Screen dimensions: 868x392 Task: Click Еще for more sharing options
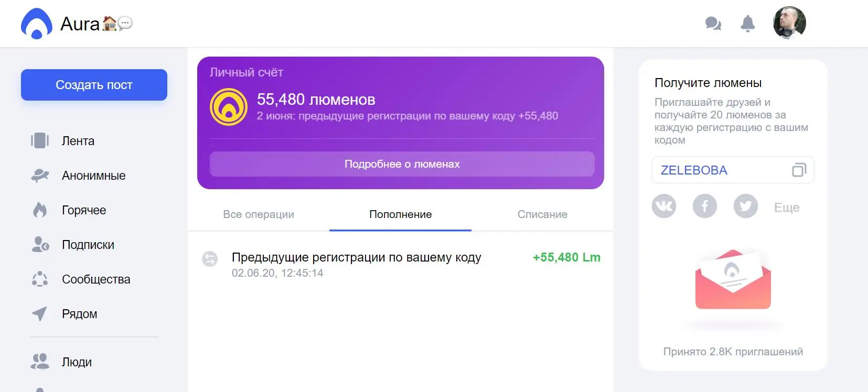click(787, 208)
